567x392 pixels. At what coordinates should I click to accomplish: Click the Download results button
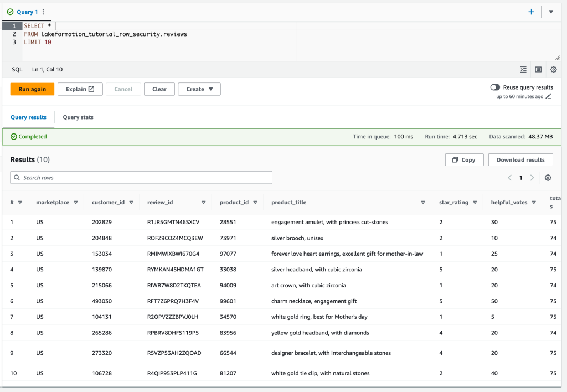[520, 159]
